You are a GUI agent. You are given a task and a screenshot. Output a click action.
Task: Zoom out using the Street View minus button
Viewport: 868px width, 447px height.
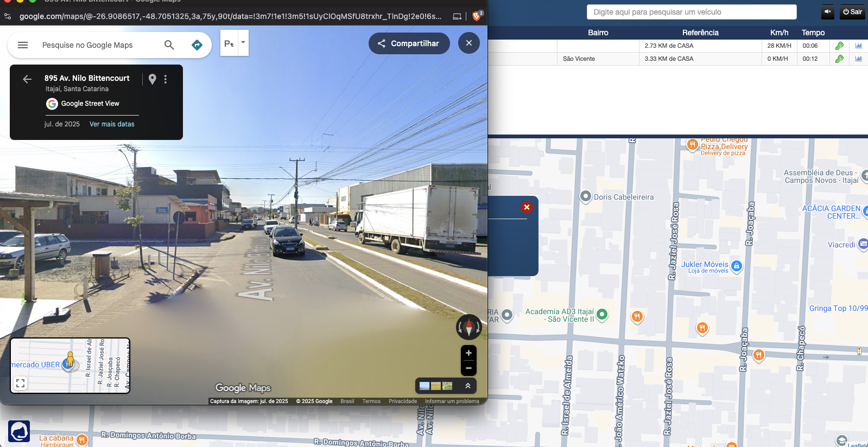coord(468,368)
